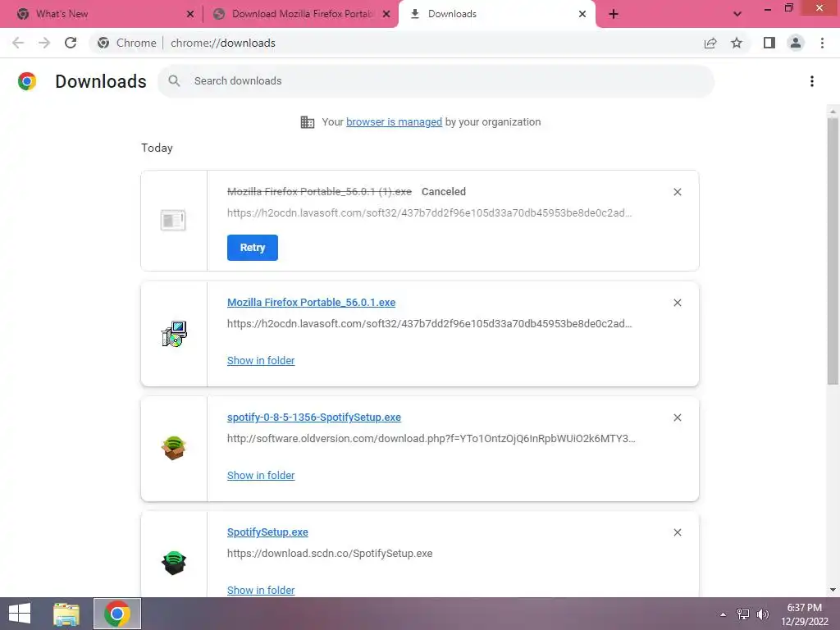Viewport: 840px width, 630px height.
Task: Open the browser side panel
Action: 769,43
